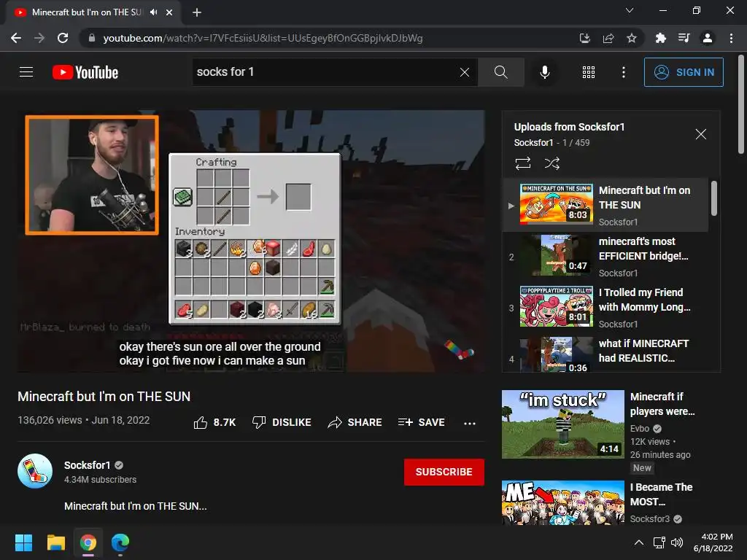Close the Minecraft YouTube tab
The height and width of the screenshot is (560, 747).
[169, 12]
